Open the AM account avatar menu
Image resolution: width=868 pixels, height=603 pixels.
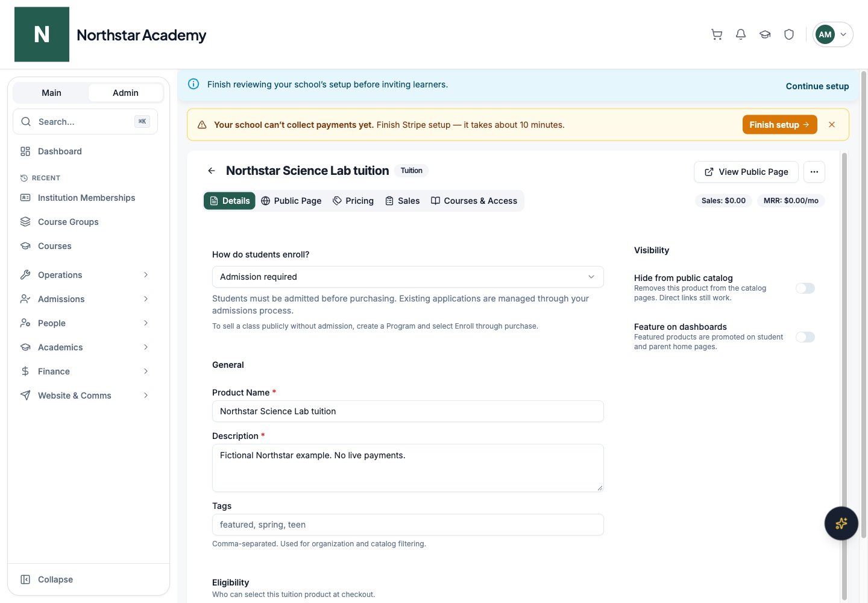[x=833, y=34]
